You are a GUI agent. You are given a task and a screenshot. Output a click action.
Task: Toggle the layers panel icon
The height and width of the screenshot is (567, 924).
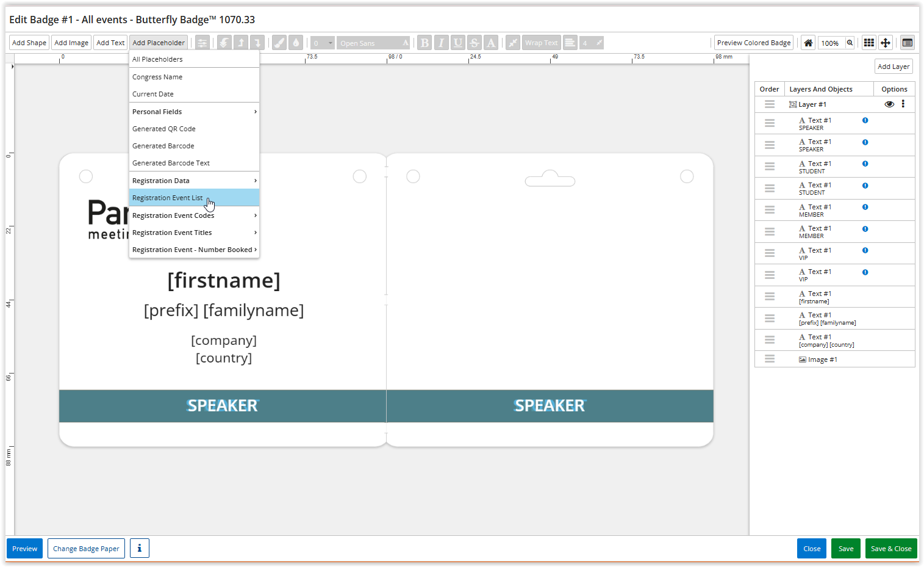point(908,43)
